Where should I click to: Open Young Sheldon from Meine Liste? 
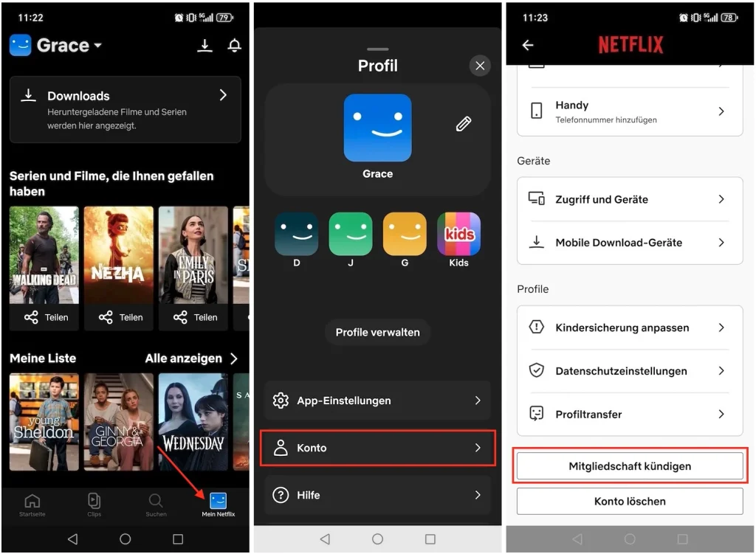pyautogui.click(x=44, y=422)
